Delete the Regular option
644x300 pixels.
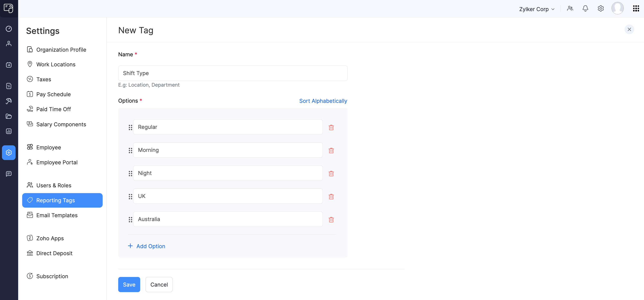pos(331,127)
